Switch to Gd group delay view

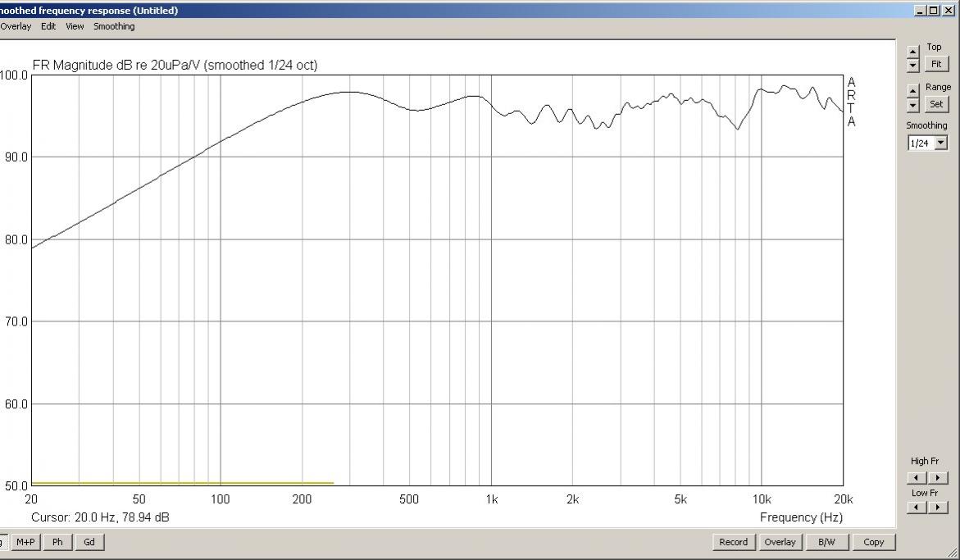89,542
